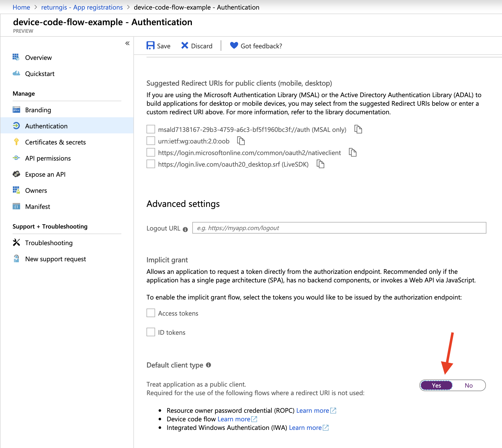502x448 pixels.
Task: Click the Expose an API cloud icon
Action: (16, 174)
